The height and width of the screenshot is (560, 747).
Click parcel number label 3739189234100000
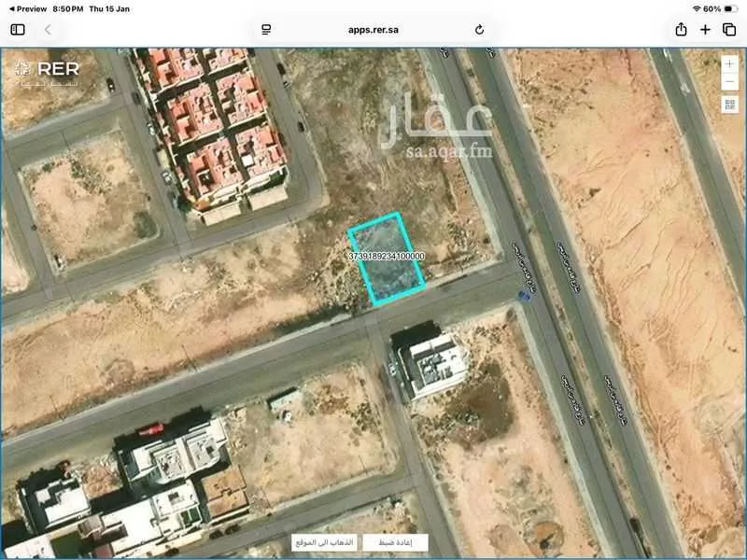(386, 256)
